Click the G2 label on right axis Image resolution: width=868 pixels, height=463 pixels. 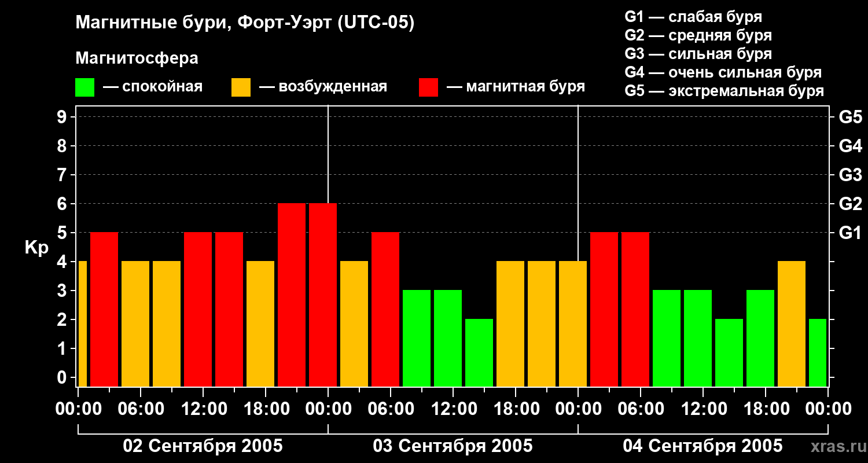click(x=851, y=204)
